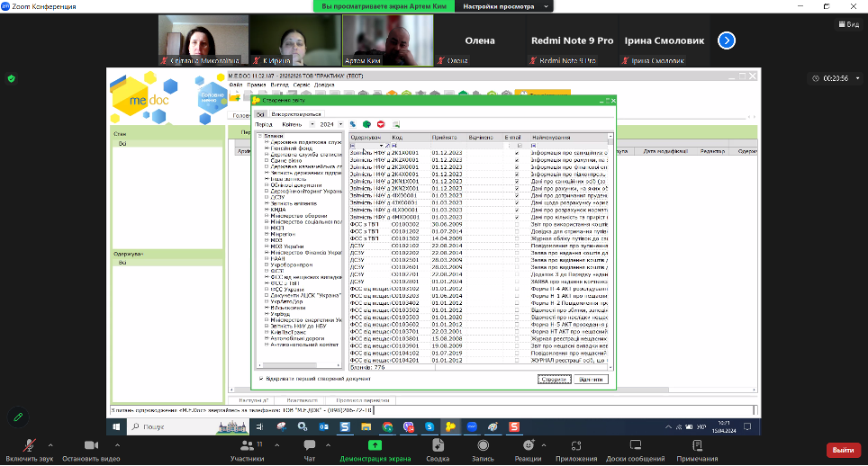This screenshot has width=868, height=466.
Task: Open the M.E.Doc Головне меню hexagon
Action: click(212, 97)
